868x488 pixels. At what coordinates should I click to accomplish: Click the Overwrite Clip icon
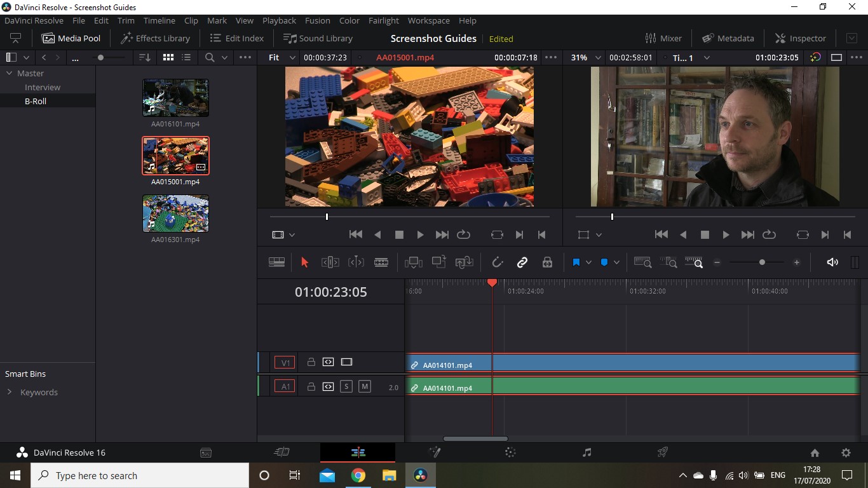438,262
